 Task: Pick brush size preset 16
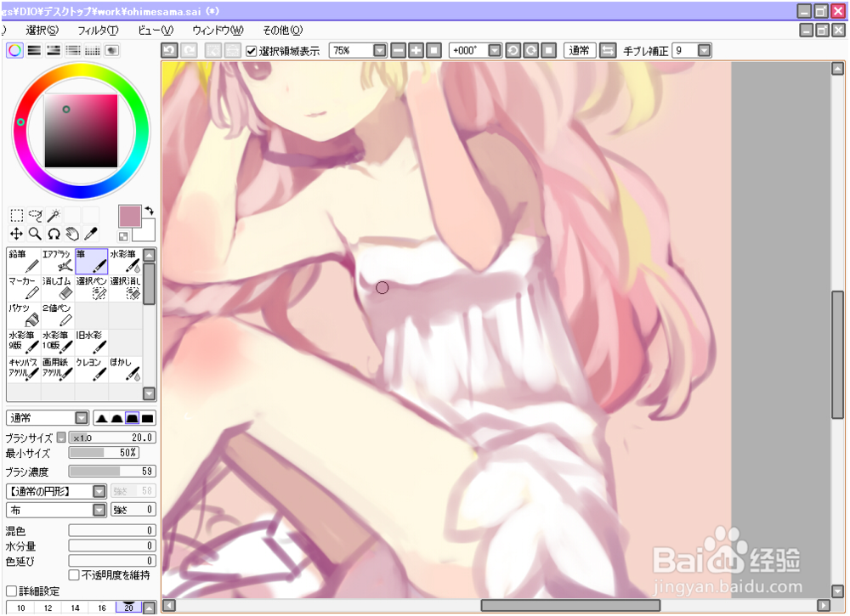click(x=102, y=608)
